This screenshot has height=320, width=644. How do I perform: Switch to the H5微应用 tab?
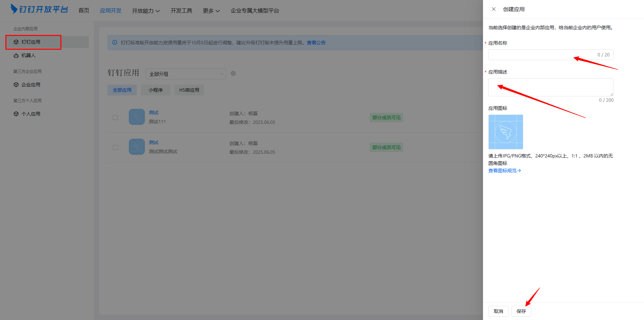click(189, 90)
